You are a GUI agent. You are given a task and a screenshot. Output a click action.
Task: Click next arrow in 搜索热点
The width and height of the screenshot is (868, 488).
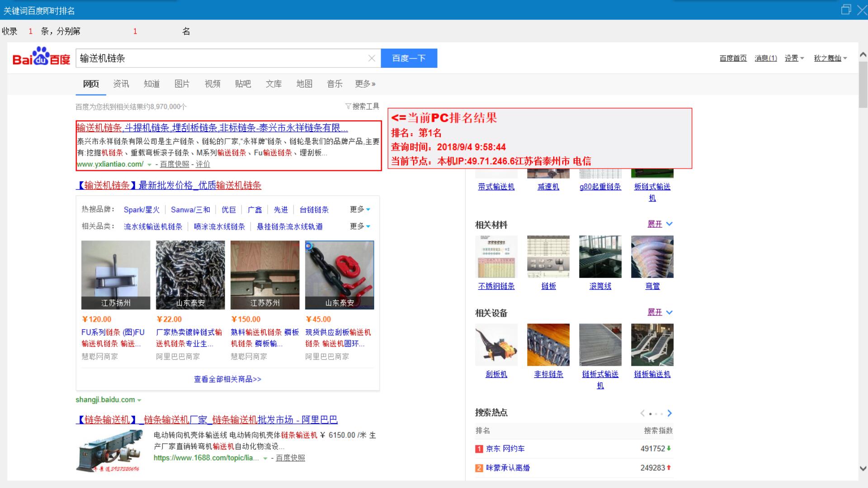coord(670,413)
